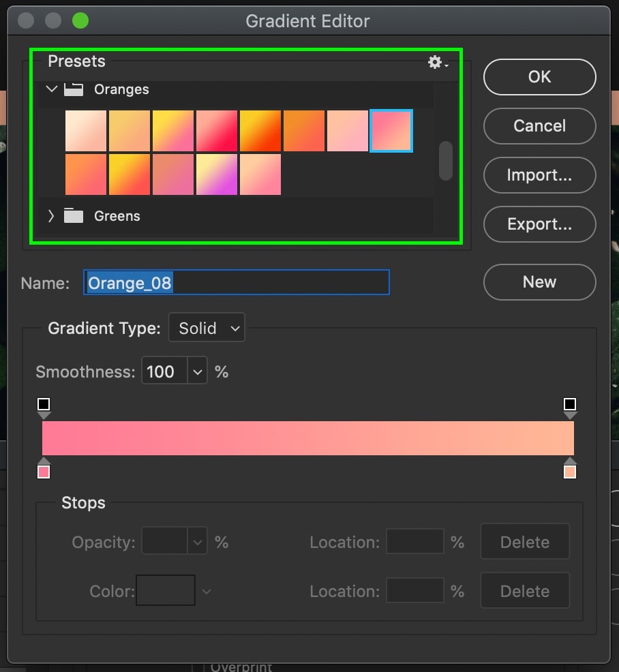Select fifth yellow-to-red preset in top row
The image size is (619, 672).
pos(260,131)
